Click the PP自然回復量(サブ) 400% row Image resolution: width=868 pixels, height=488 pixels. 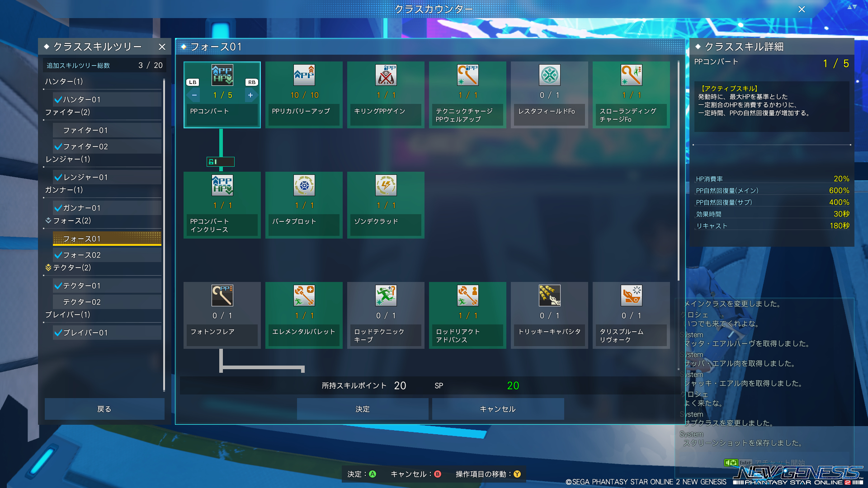[772, 202]
